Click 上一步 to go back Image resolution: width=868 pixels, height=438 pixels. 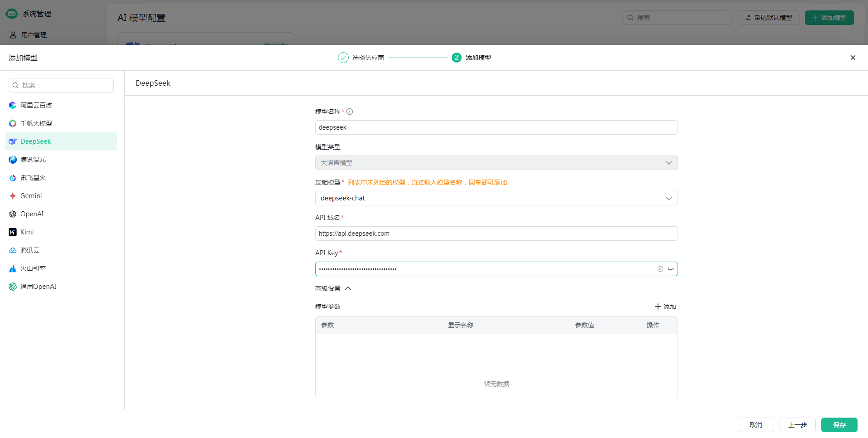[797, 425]
